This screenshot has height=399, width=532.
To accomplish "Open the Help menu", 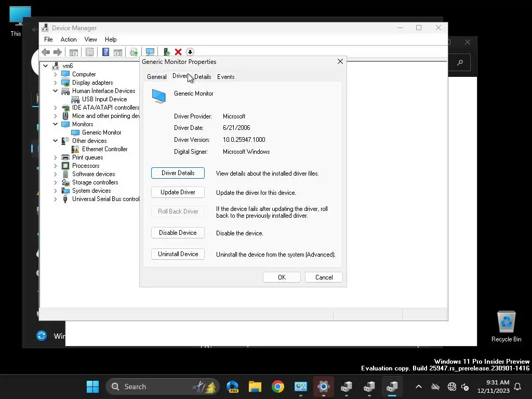I will pyautogui.click(x=111, y=39).
